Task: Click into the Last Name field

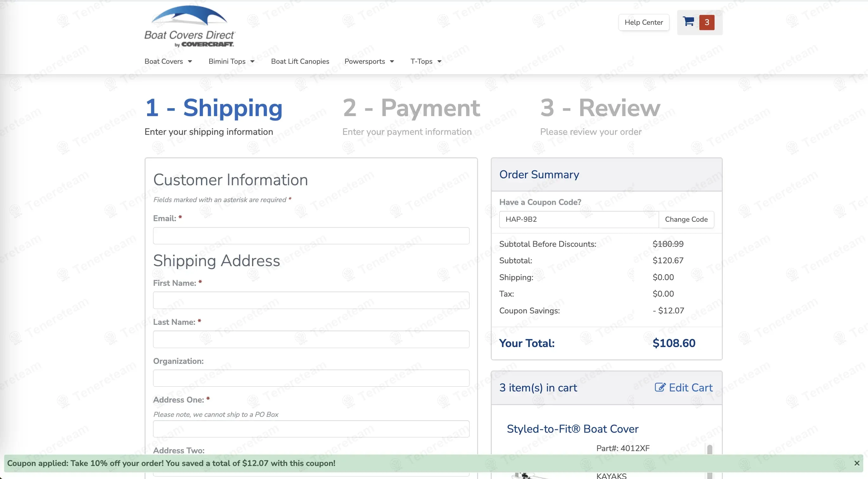Action: 311,339
